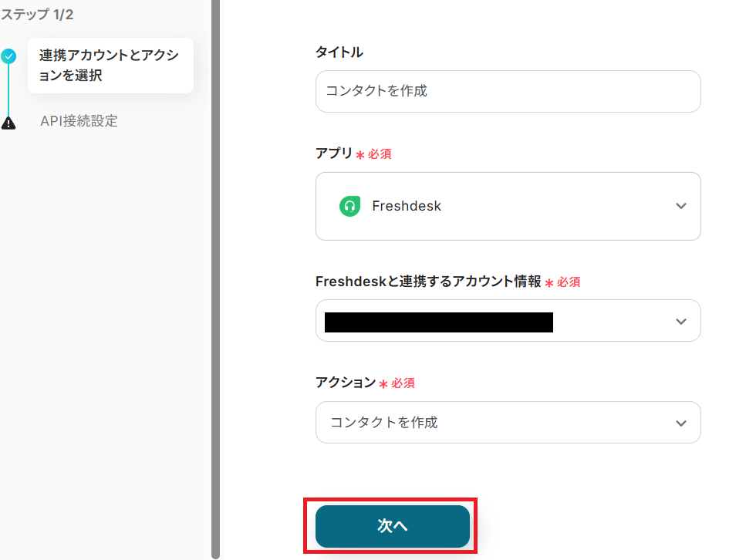The image size is (746, 560).
Task: Click the chevron in the アクション field
Action: pos(680,423)
